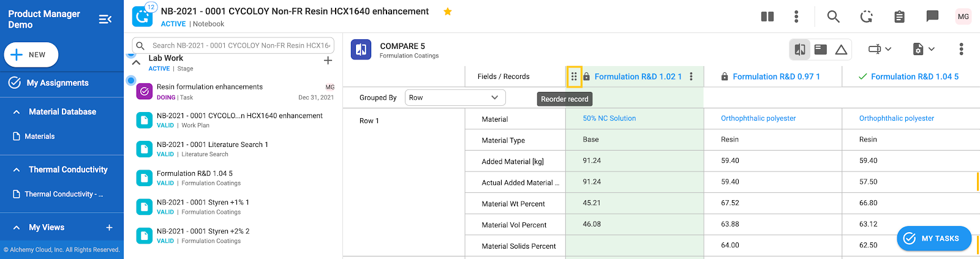Click the Styren +2% 2 document icon
Image resolution: width=980 pixels, height=259 pixels.
pyautogui.click(x=144, y=236)
